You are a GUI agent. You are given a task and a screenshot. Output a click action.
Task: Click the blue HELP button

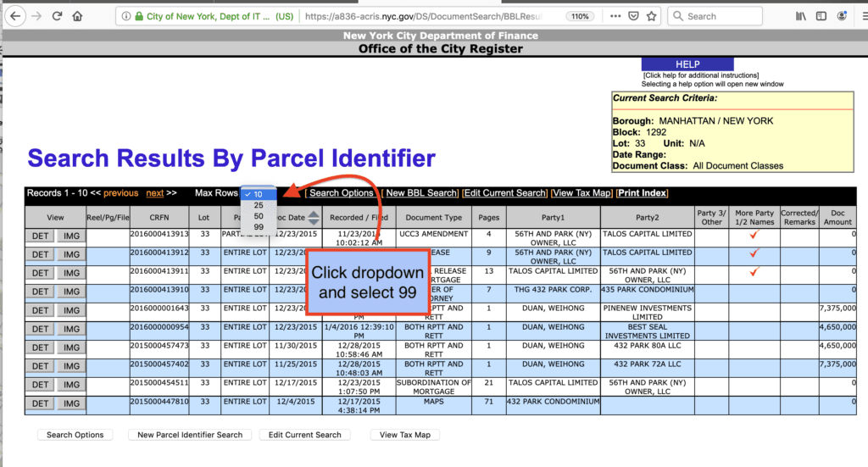tap(687, 64)
